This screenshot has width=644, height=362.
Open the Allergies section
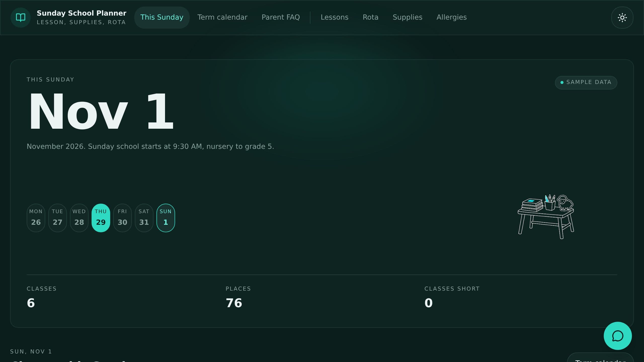coord(452,17)
